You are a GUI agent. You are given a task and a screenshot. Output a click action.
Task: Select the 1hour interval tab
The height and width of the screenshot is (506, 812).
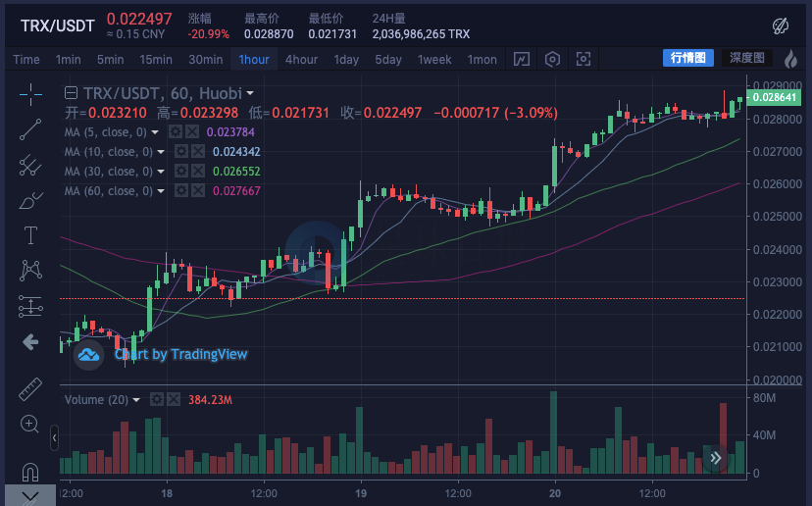point(254,60)
